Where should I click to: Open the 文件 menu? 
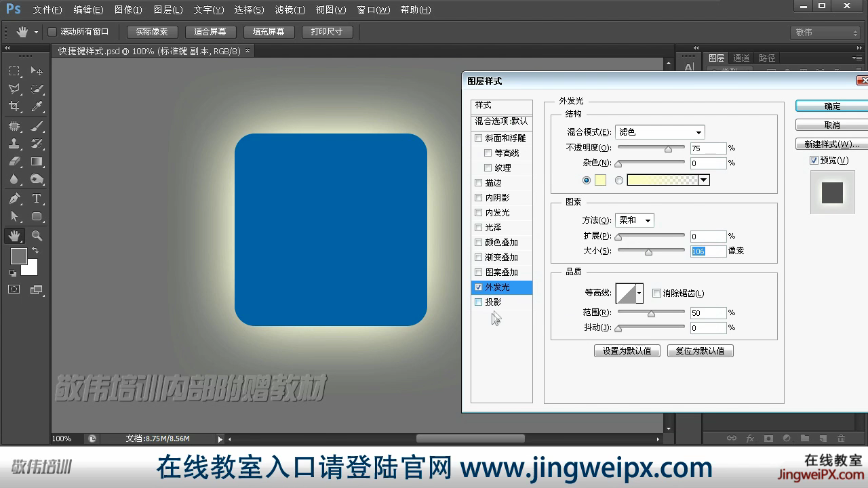click(47, 10)
